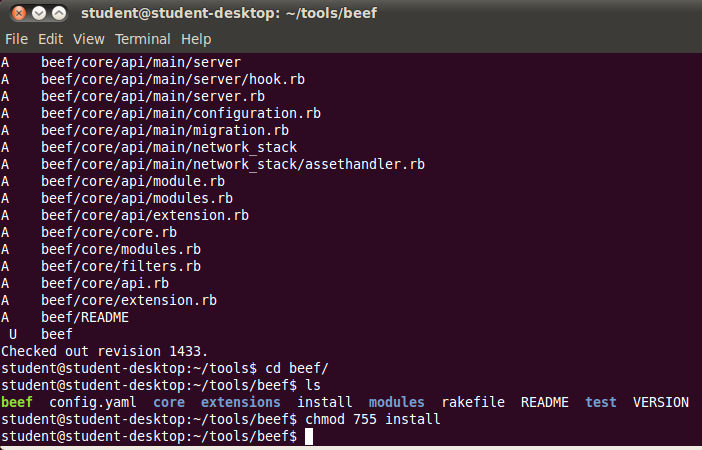Click the blue core directory name
The height and width of the screenshot is (450, 702).
tap(169, 402)
